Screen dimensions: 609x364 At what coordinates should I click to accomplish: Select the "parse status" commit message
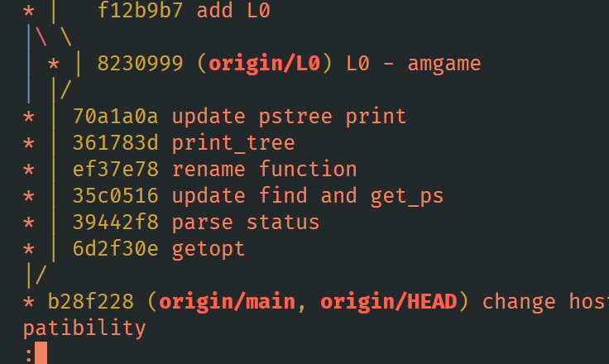click(246, 223)
